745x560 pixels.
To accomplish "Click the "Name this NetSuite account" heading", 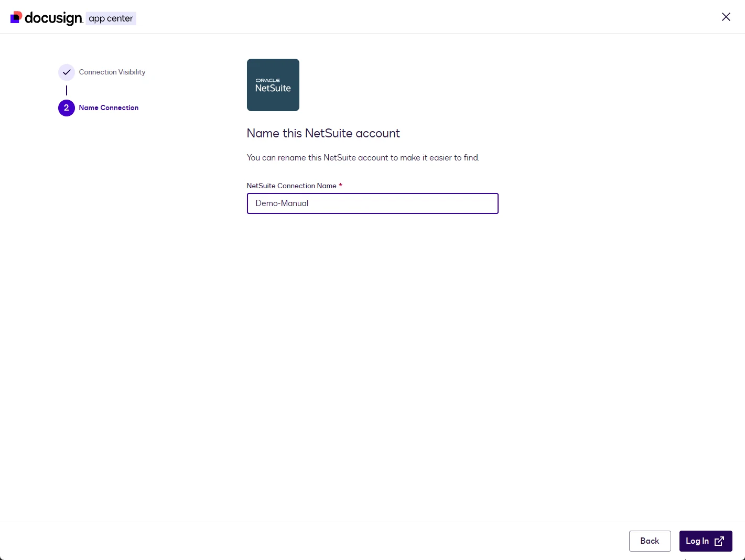I will tap(323, 133).
